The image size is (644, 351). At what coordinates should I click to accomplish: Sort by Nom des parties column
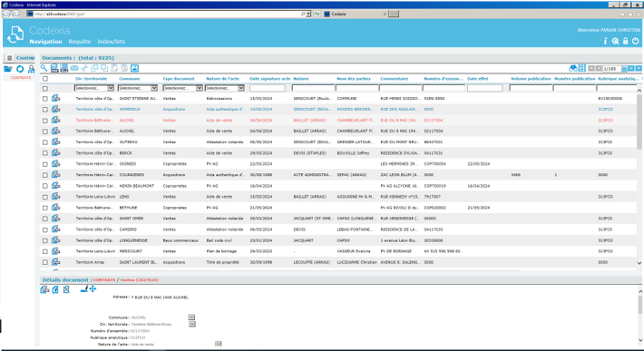pos(354,79)
